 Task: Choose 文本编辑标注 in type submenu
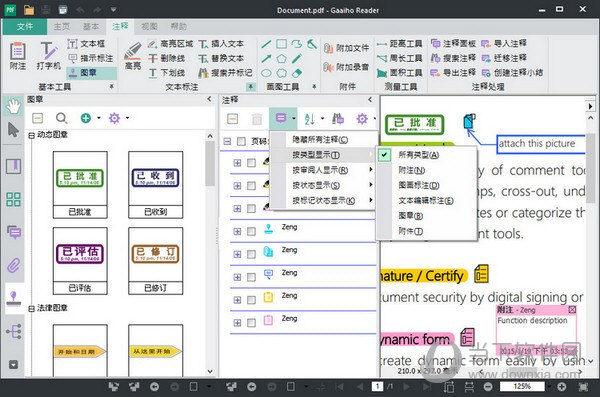point(426,201)
